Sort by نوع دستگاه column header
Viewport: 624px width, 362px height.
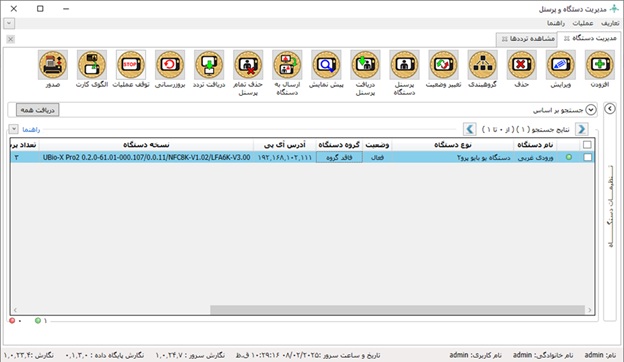[x=453, y=145]
